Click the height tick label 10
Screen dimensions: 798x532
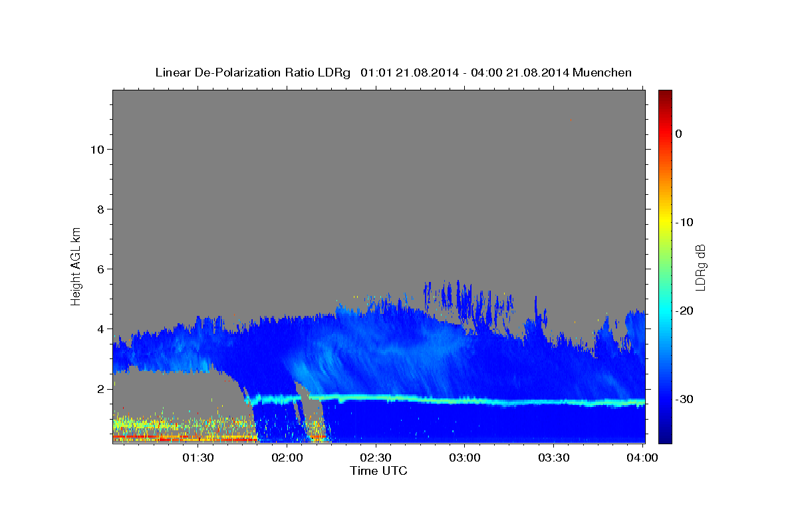(x=96, y=149)
